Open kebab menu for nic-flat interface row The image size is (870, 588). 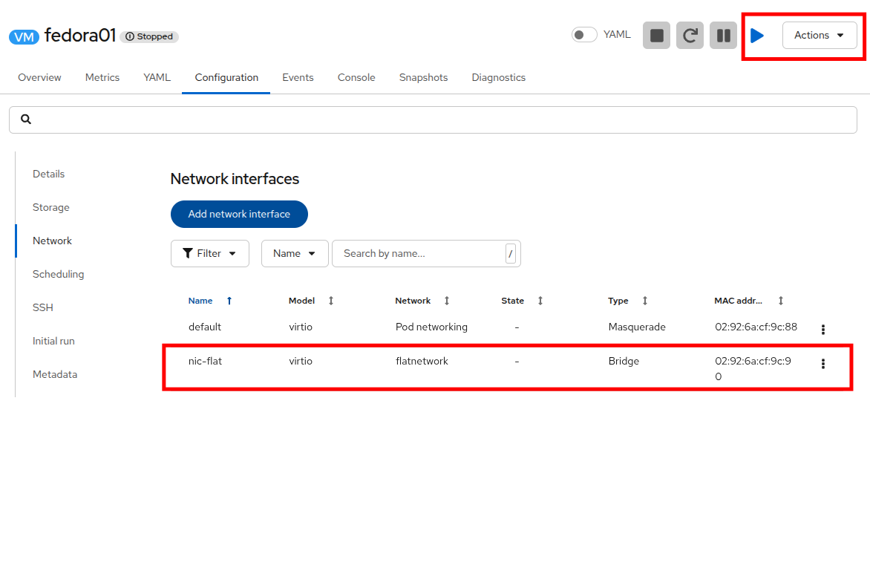pyautogui.click(x=822, y=364)
